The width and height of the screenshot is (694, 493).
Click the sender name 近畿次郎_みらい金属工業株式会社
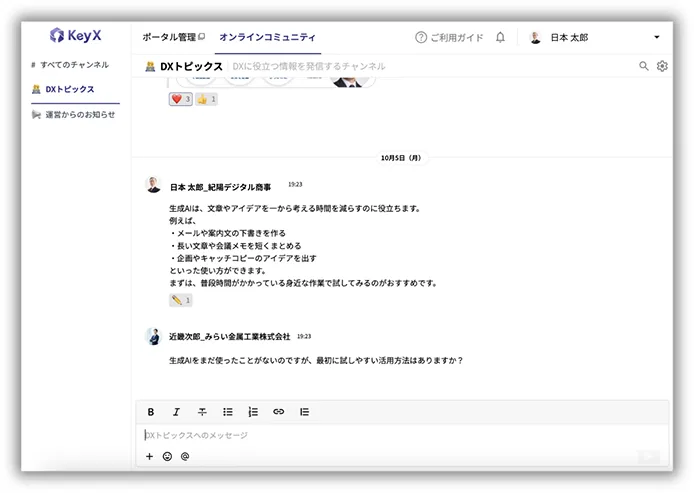tap(230, 336)
